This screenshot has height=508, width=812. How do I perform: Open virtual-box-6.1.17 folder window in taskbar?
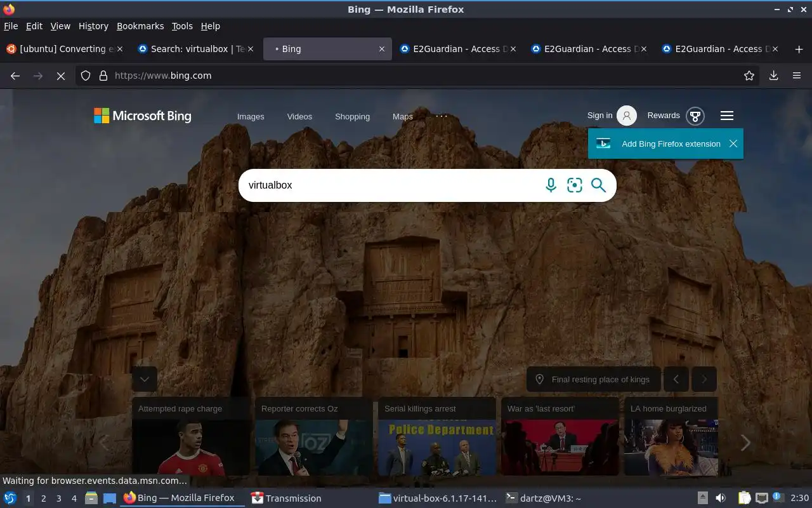pyautogui.click(x=438, y=498)
